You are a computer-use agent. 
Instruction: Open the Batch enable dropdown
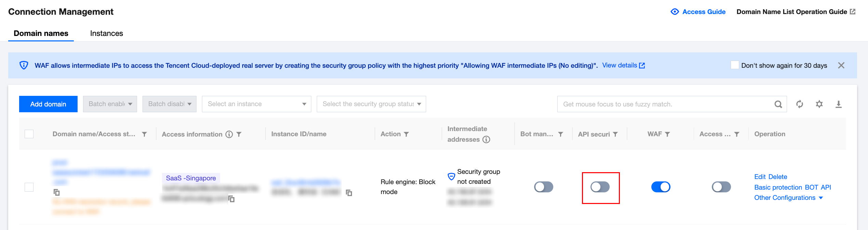[110, 104]
